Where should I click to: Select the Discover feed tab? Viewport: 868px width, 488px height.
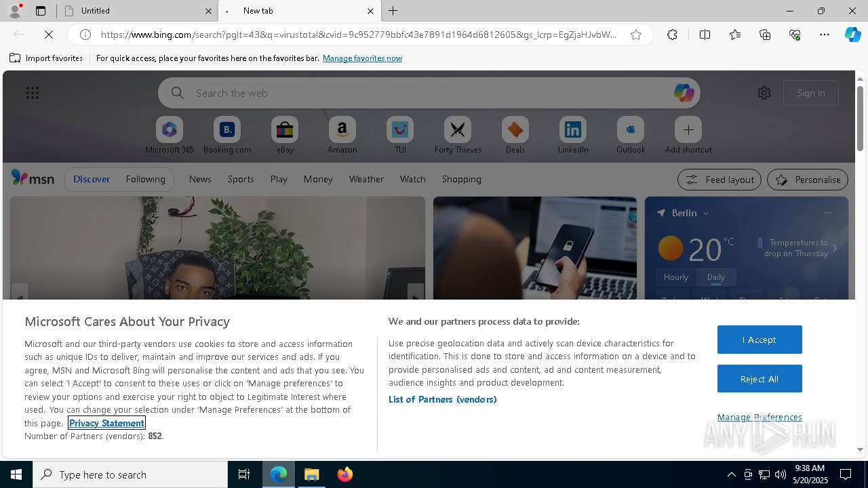click(92, 179)
